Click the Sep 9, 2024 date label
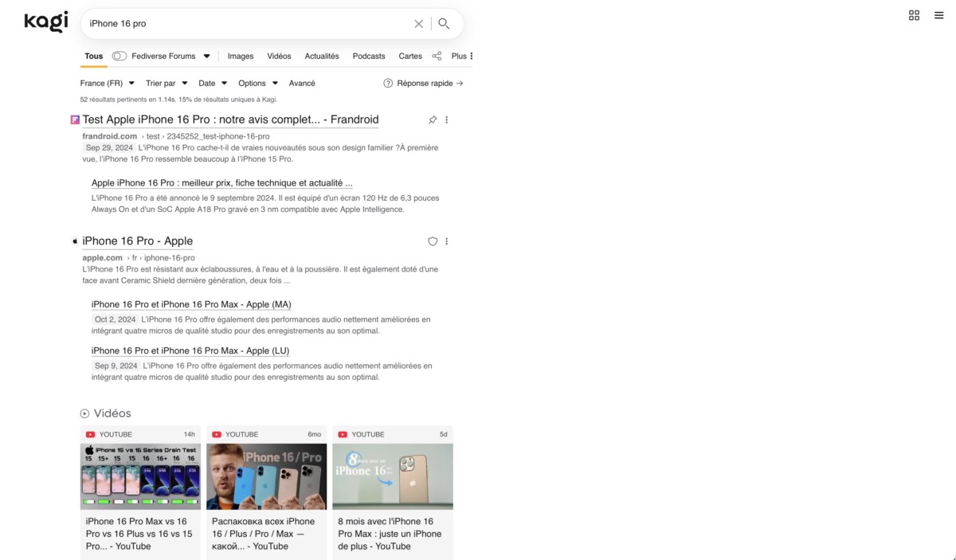 click(x=116, y=366)
